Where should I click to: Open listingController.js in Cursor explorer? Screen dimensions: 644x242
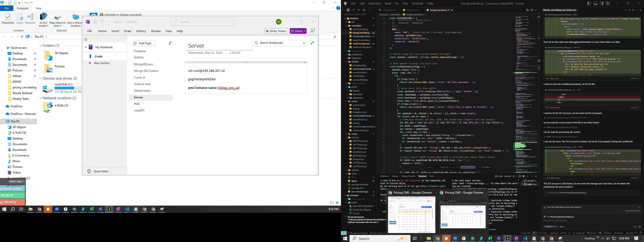click(361, 33)
